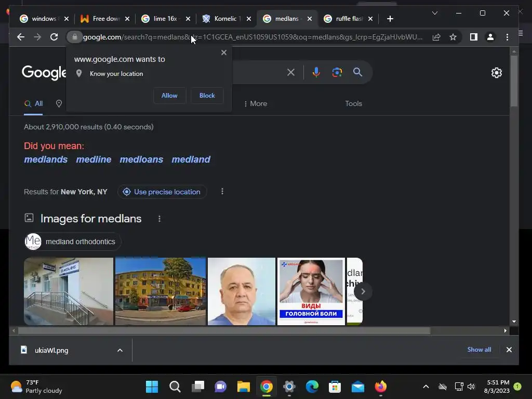Go back to the previous page
Screen dimensions: 532x399
pyautogui.click(x=21, y=37)
